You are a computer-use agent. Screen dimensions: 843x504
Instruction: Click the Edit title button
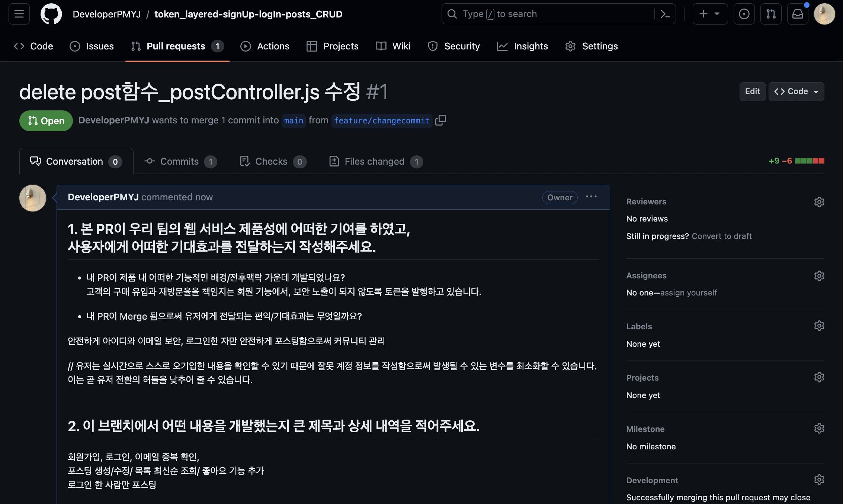pyautogui.click(x=752, y=91)
